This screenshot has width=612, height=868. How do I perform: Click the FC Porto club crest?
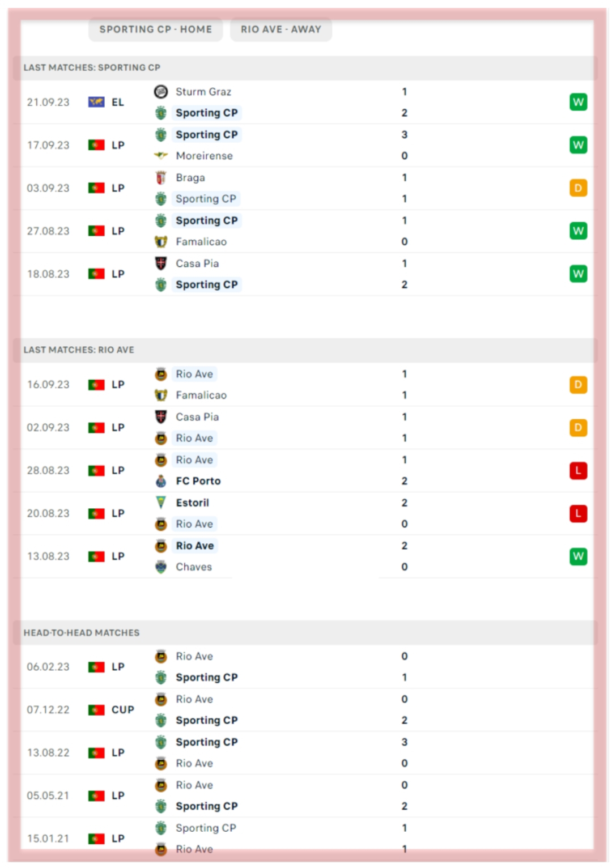(x=161, y=481)
